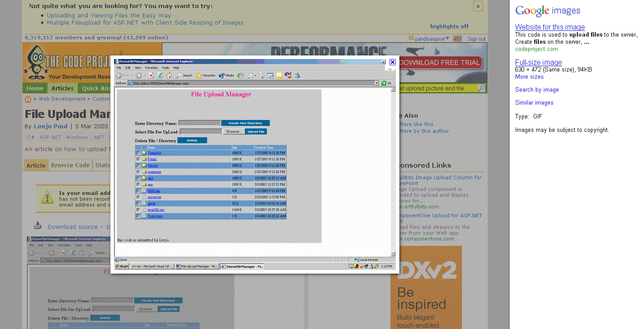644x329 pixels.
Task: Click the Favorites star in the preview IE toolbar
Action: pyautogui.click(x=199, y=76)
